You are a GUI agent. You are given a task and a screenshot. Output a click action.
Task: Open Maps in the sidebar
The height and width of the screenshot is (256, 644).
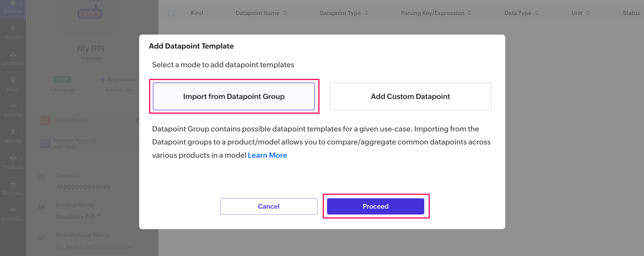(x=13, y=84)
